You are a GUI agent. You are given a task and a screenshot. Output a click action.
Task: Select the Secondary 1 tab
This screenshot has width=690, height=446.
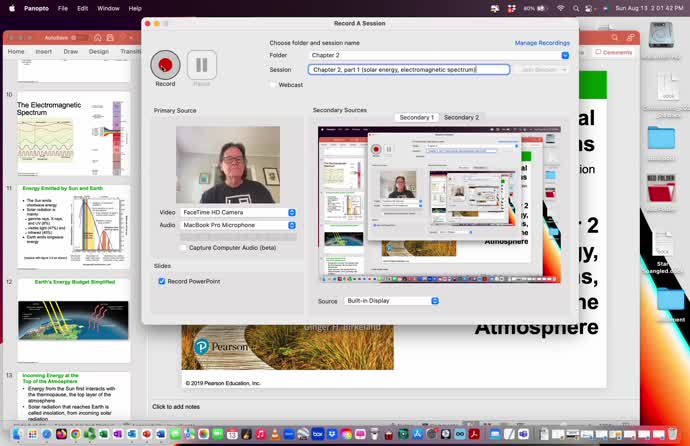tap(417, 117)
